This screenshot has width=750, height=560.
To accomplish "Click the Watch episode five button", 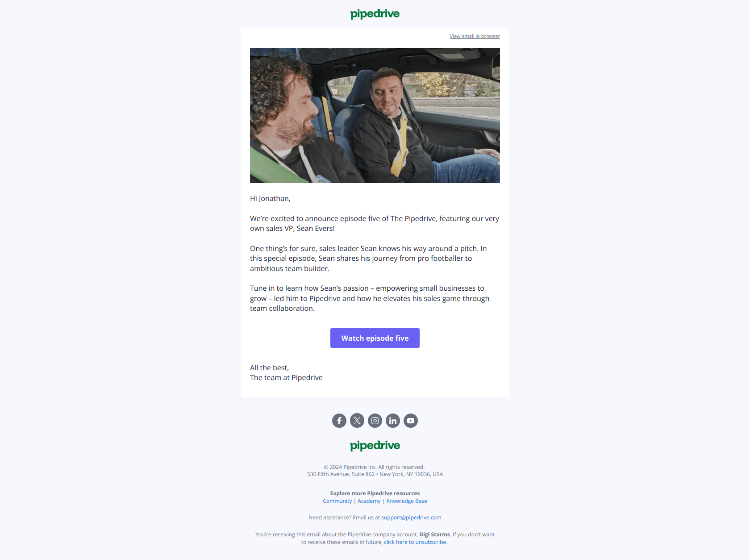I will (x=375, y=338).
